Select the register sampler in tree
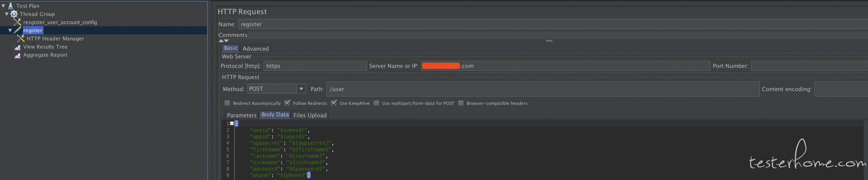Image resolution: width=868 pixels, height=180 pixels. tap(33, 30)
